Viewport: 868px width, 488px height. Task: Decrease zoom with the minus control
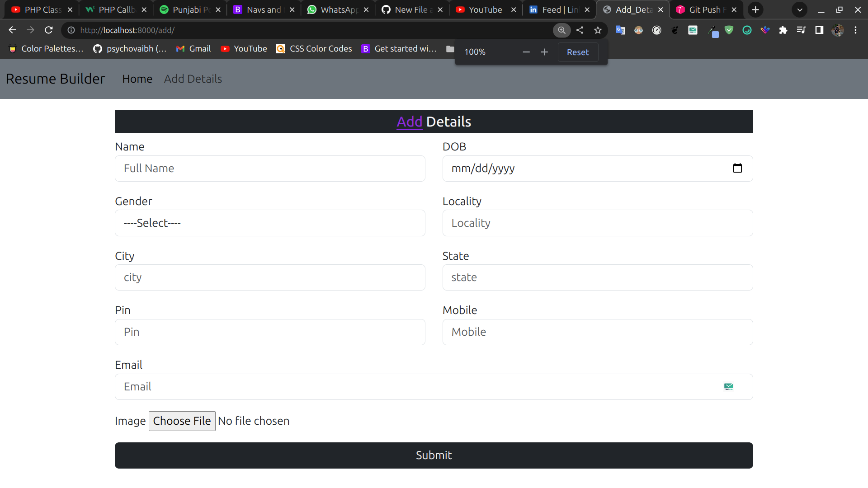[x=526, y=52]
